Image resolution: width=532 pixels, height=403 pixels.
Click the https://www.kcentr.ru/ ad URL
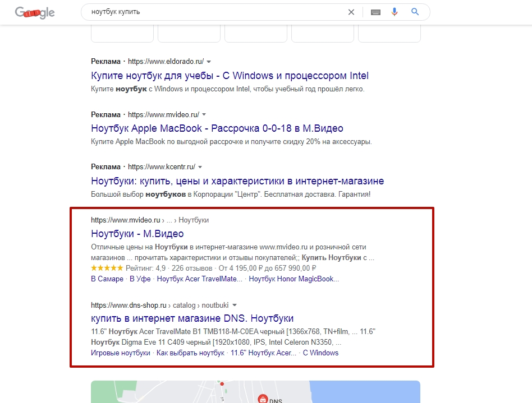162,167
